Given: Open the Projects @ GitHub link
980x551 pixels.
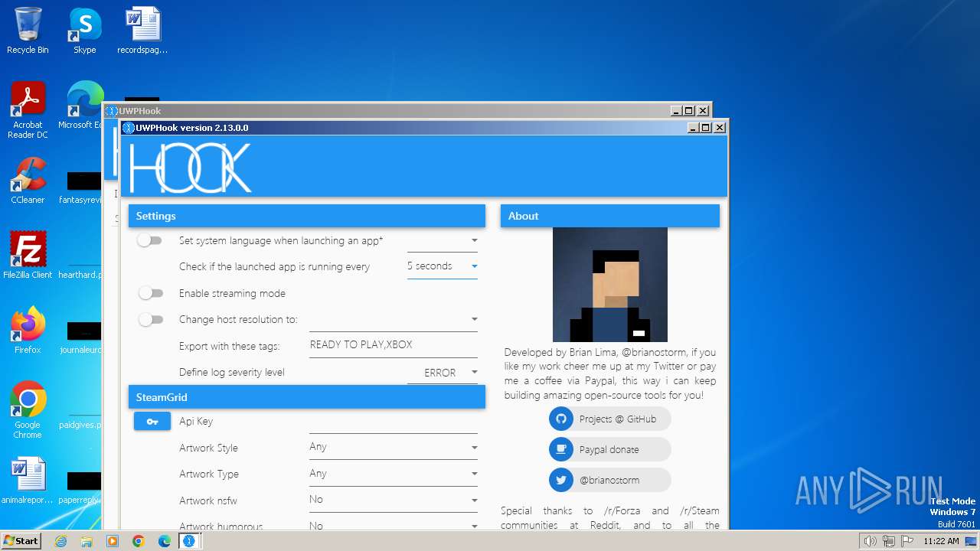Looking at the screenshot, I should point(609,419).
